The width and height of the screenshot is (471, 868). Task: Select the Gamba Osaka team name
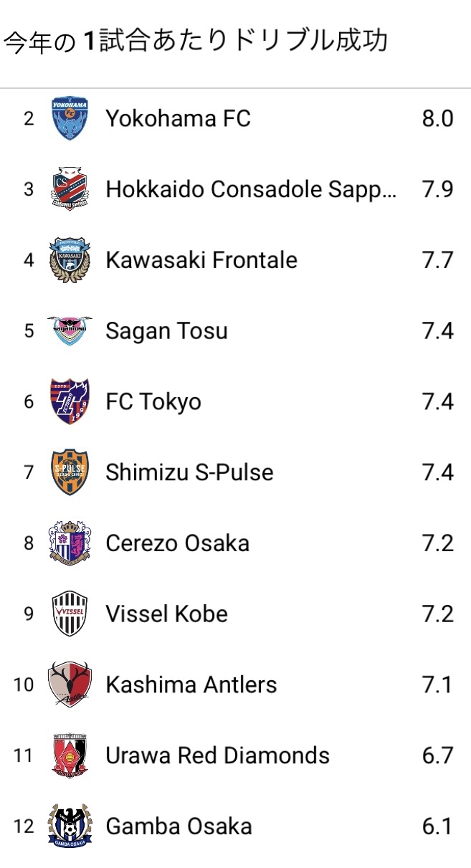point(179,826)
